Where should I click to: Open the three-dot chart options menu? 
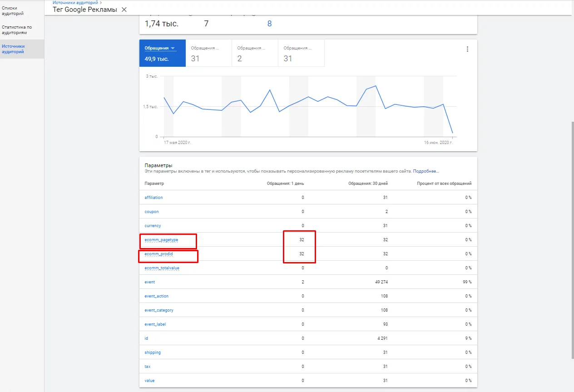467,50
